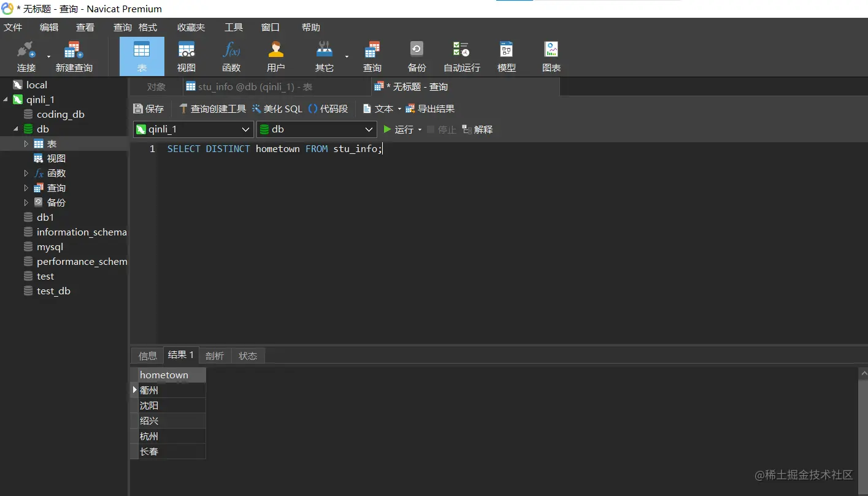This screenshot has height=496, width=868.
Task: Click the 停止 stop button
Action: 442,129
